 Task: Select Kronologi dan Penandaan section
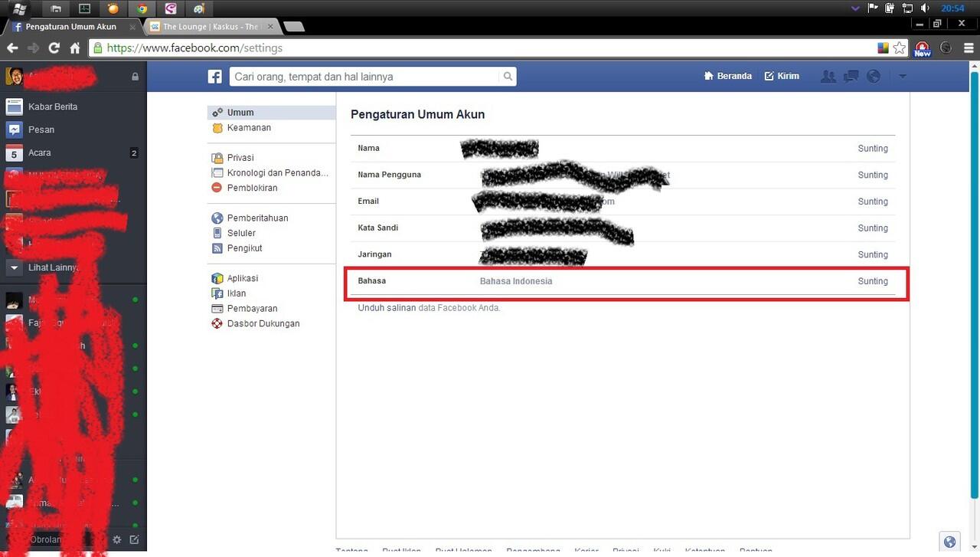click(271, 173)
